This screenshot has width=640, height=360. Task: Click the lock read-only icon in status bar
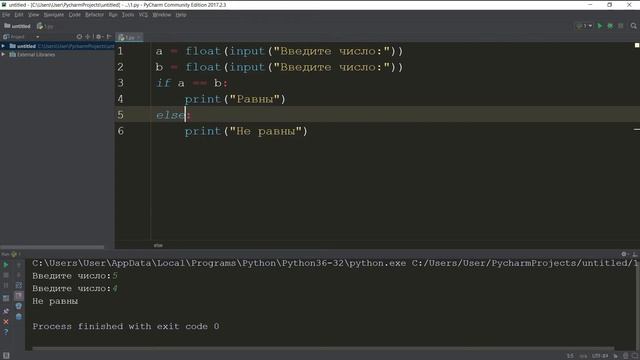pos(616,356)
